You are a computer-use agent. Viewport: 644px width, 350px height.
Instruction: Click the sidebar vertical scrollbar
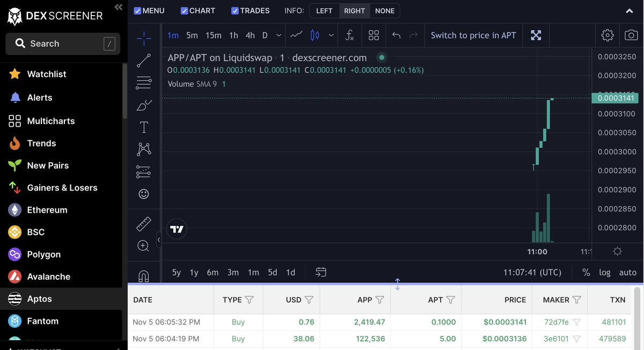[x=125, y=91]
